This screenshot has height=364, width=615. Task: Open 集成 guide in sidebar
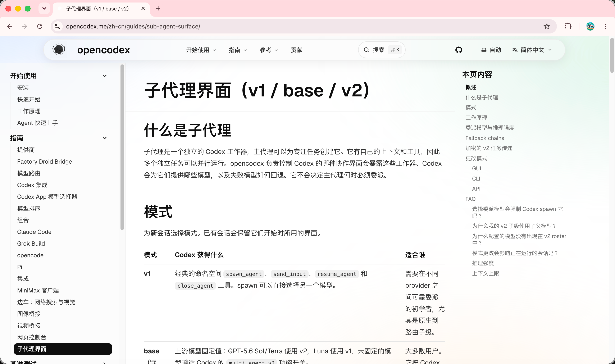[23, 279]
